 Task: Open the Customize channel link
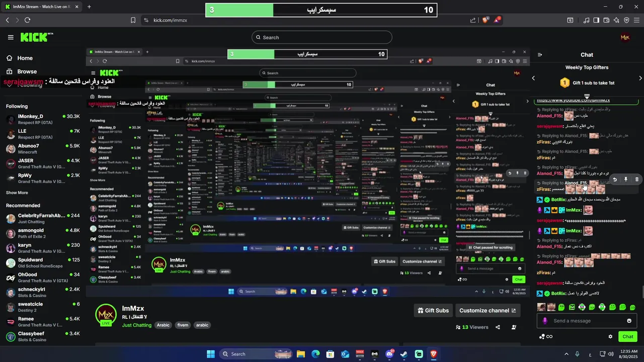point(487,311)
